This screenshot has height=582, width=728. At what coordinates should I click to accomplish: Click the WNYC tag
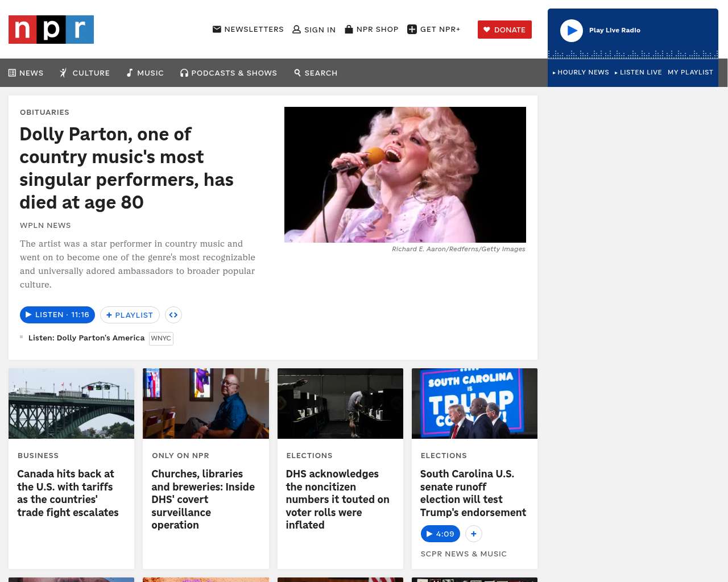[x=161, y=338]
